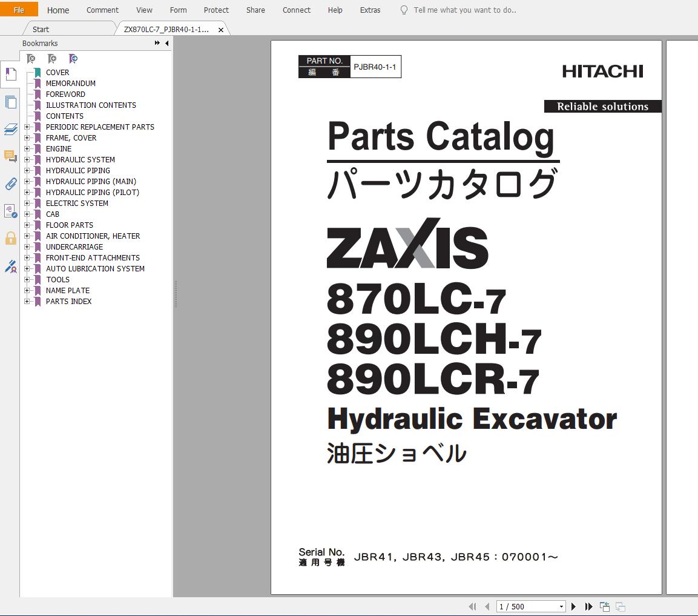Click the add new bookmark icon
Viewport: 698px width, 616px height.
click(51, 58)
